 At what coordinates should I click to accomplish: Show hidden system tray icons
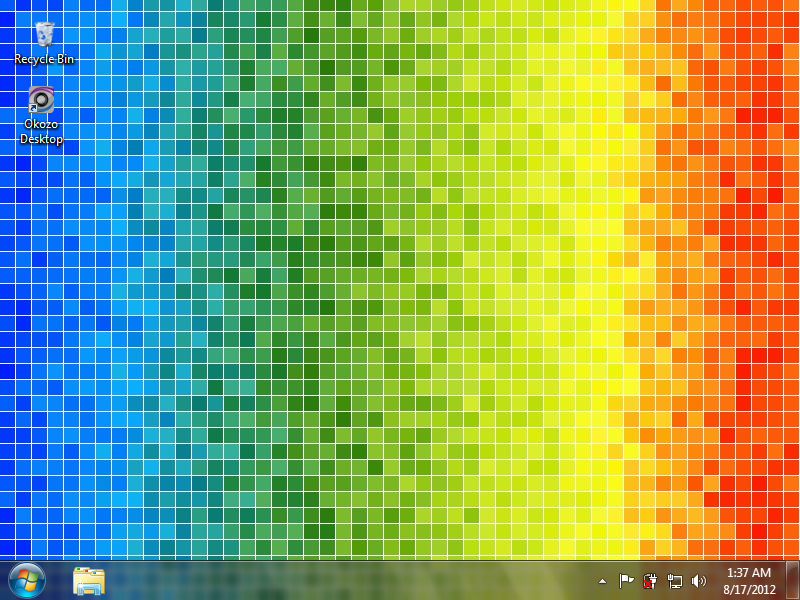point(603,581)
